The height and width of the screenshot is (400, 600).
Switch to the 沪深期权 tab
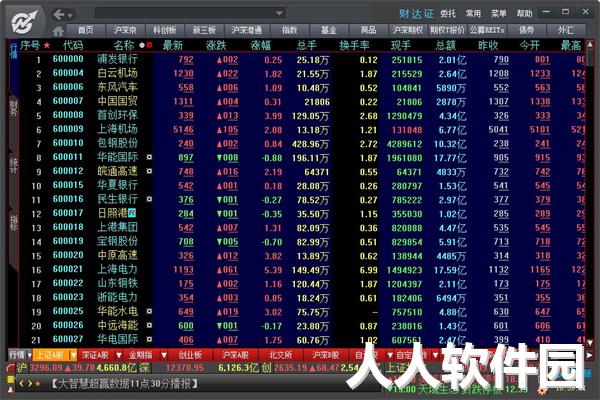(x=408, y=30)
